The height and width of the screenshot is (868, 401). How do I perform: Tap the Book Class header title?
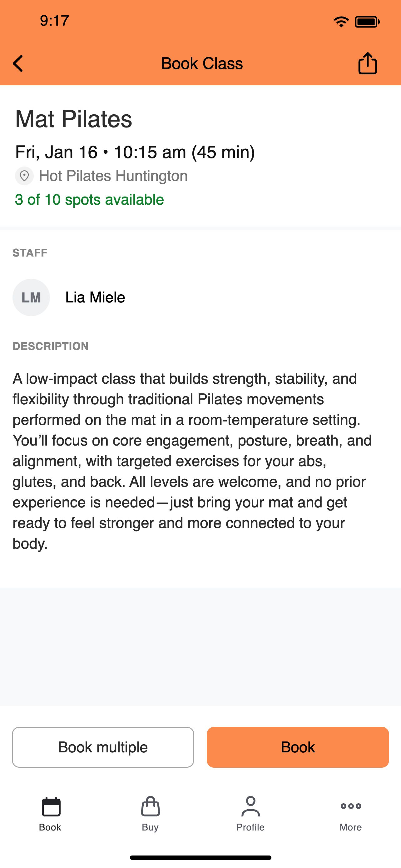(202, 63)
